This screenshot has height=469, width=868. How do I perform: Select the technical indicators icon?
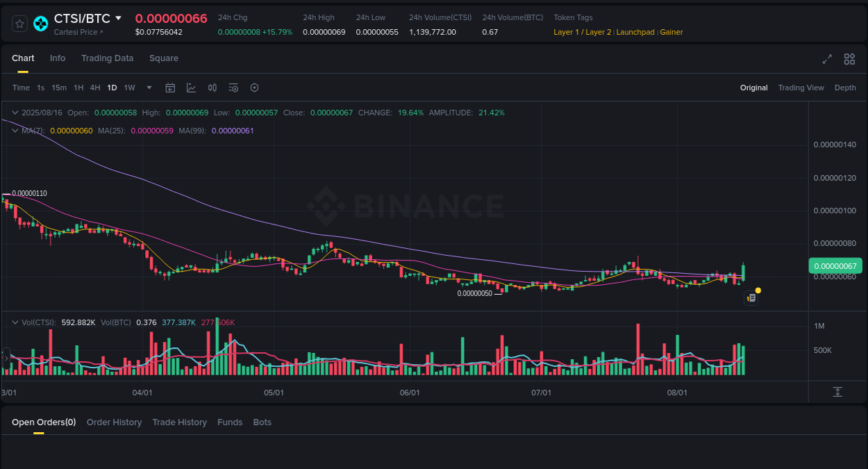point(191,88)
